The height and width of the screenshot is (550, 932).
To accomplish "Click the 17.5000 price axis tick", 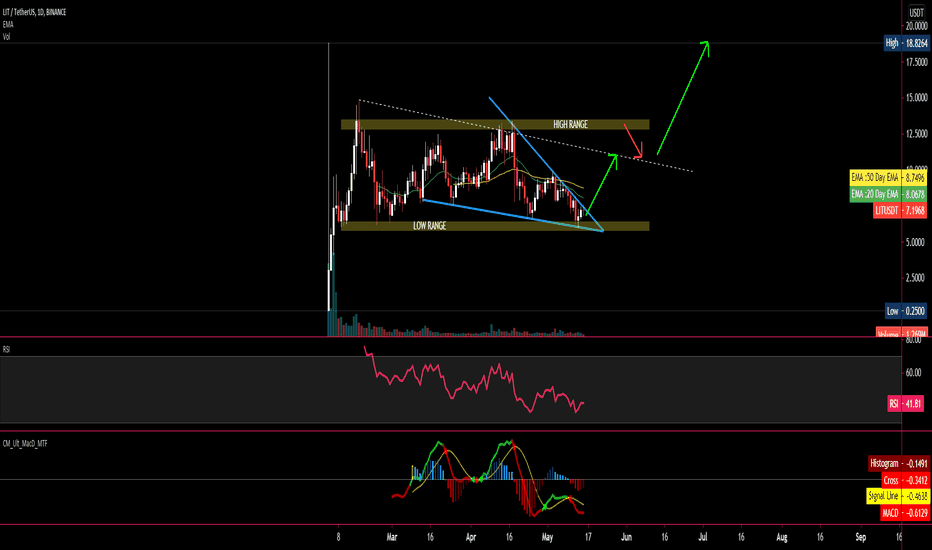I will click(917, 62).
